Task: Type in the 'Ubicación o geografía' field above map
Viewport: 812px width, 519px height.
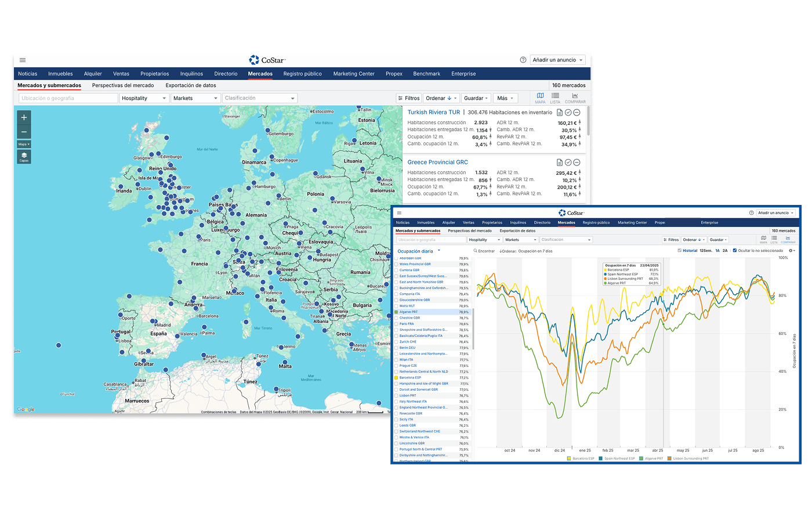Action: 68,98
